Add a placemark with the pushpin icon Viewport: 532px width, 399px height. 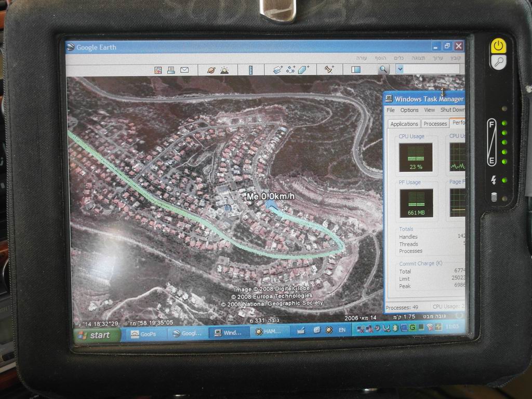click(329, 70)
